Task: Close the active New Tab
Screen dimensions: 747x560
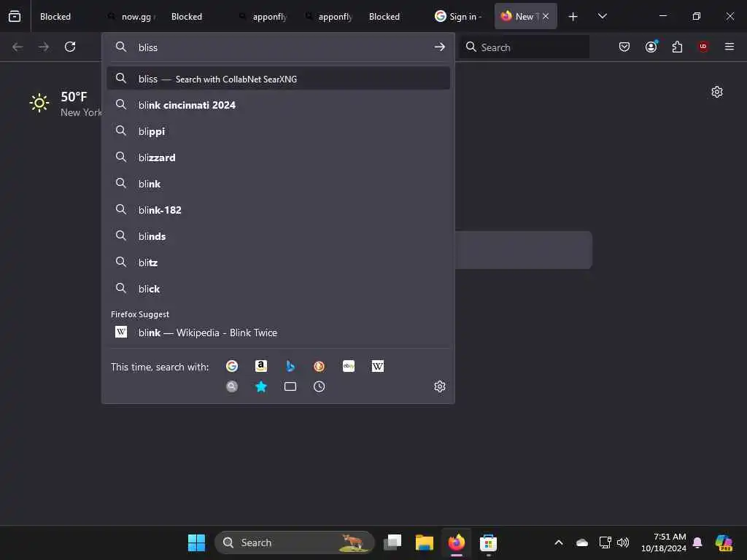Action: pos(546,16)
